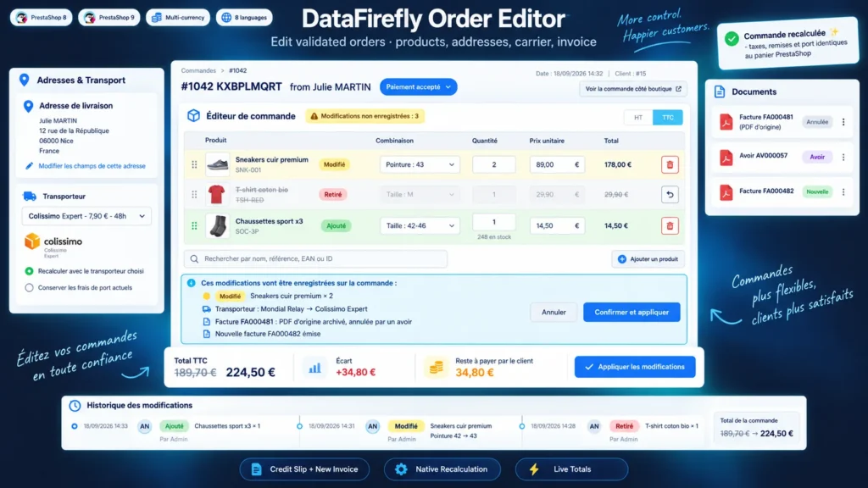This screenshot has width=868, height=488.
Task: Open options menu for Facture FA000482
Action: [x=843, y=192]
